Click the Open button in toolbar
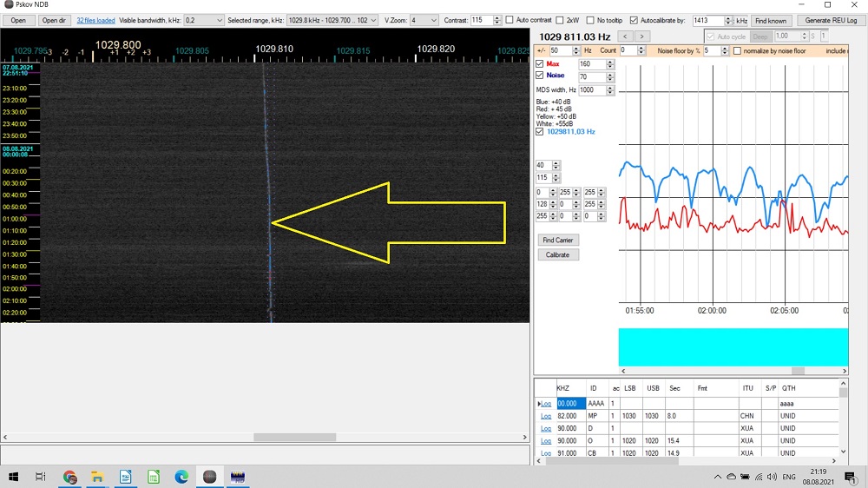The image size is (868, 488). coord(17,20)
